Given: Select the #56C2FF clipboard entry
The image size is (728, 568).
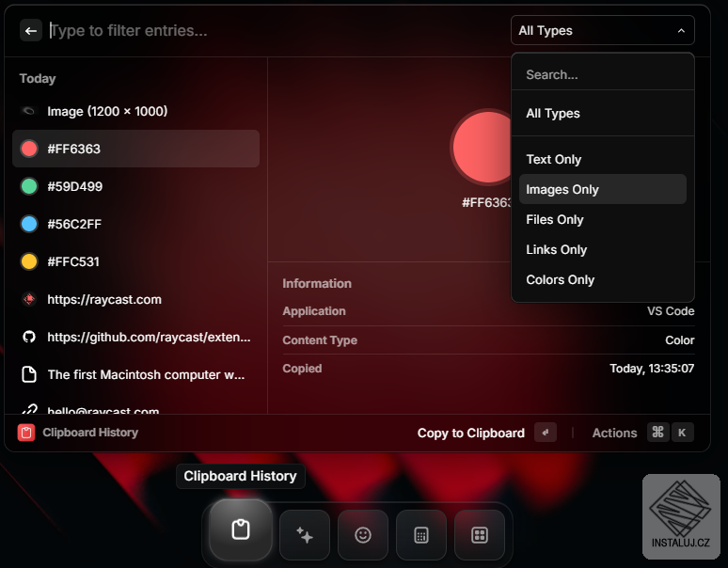Looking at the screenshot, I should point(135,224).
